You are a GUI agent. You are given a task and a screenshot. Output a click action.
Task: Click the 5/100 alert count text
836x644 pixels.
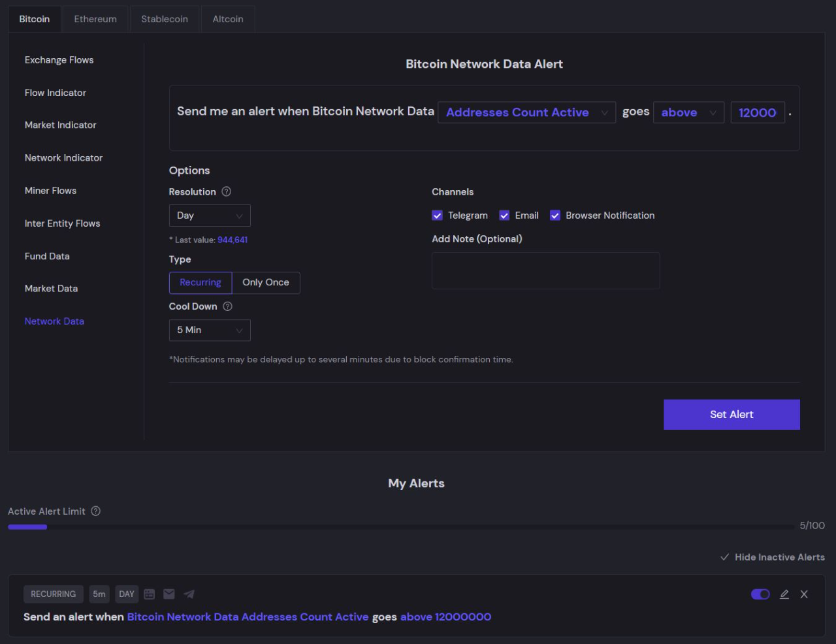pyautogui.click(x=812, y=526)
